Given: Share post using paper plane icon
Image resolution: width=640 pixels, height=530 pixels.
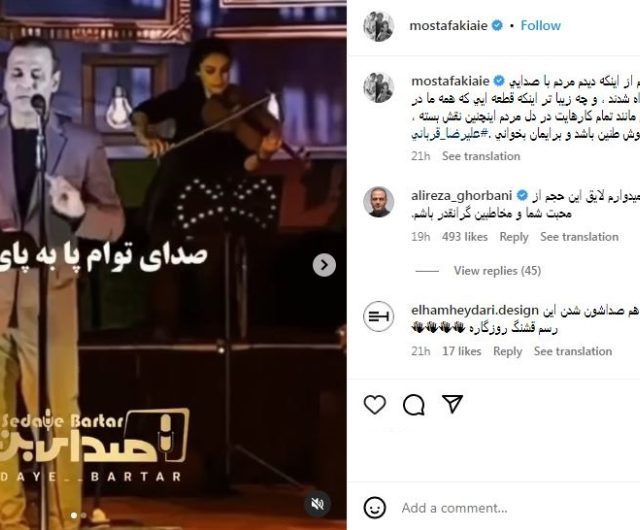Looking at the screenshot, I should [452, 404].
